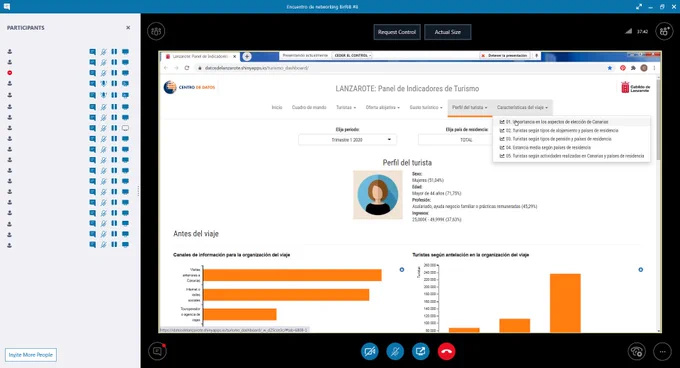Close the Lanzarote Chrome tab

[x=235, y=56]
